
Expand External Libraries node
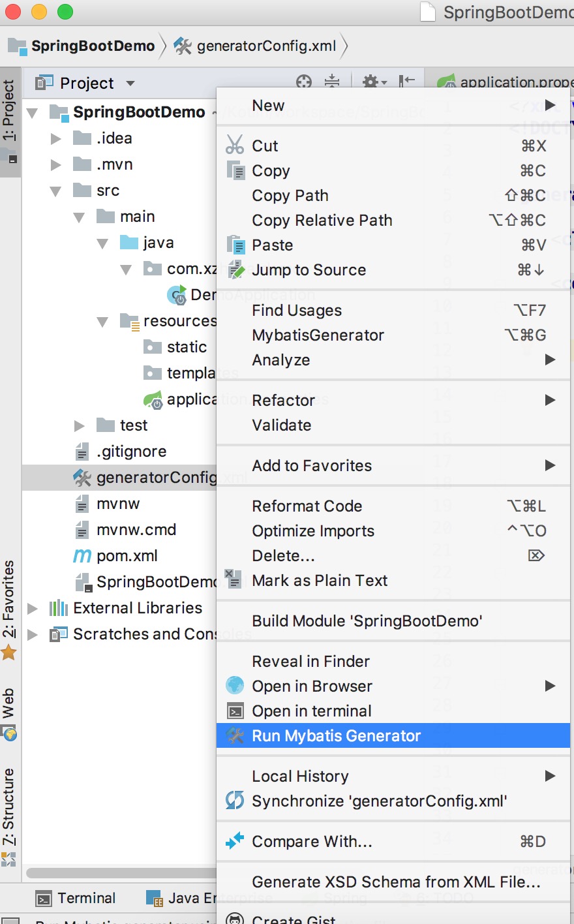pos(33,608)
